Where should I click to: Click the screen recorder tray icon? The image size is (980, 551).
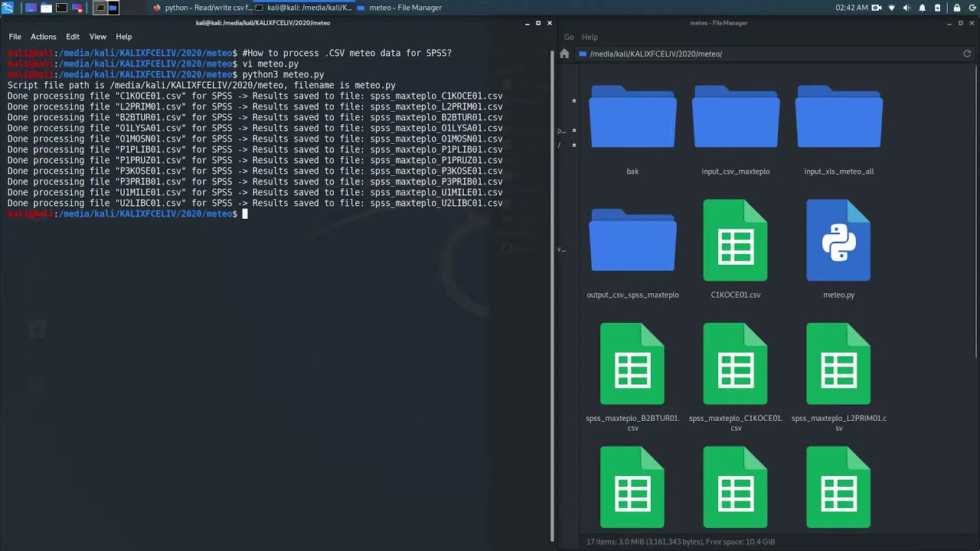877,8
